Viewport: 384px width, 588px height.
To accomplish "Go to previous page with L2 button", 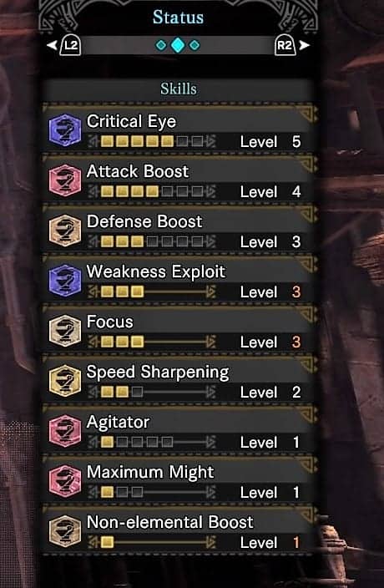I will click(x=70, y=46).
